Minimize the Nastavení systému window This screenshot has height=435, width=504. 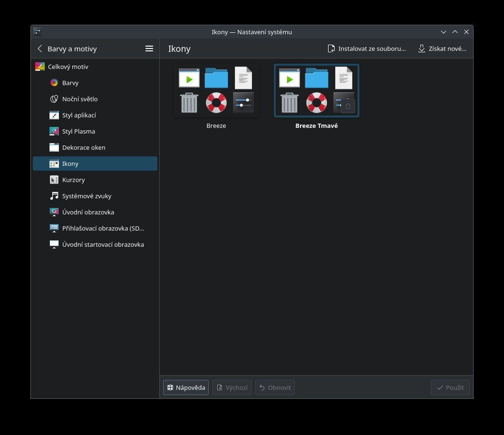click(x=444, y=32)
